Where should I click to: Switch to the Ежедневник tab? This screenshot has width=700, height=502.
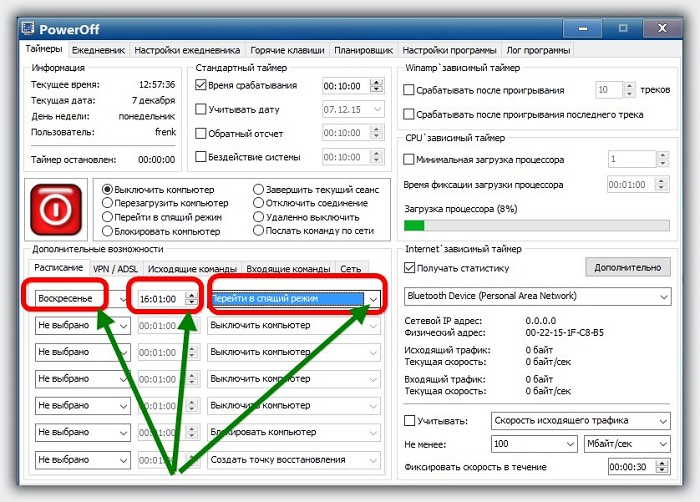point(98,50)
